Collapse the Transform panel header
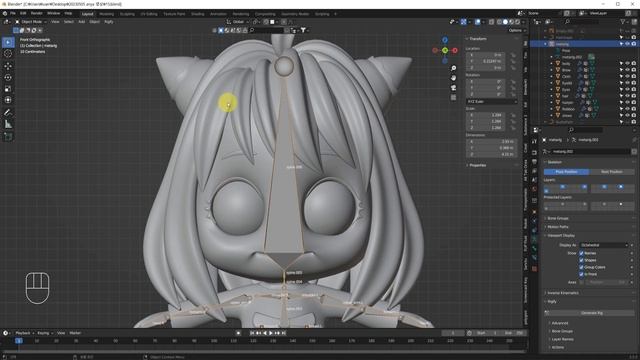 478,39
